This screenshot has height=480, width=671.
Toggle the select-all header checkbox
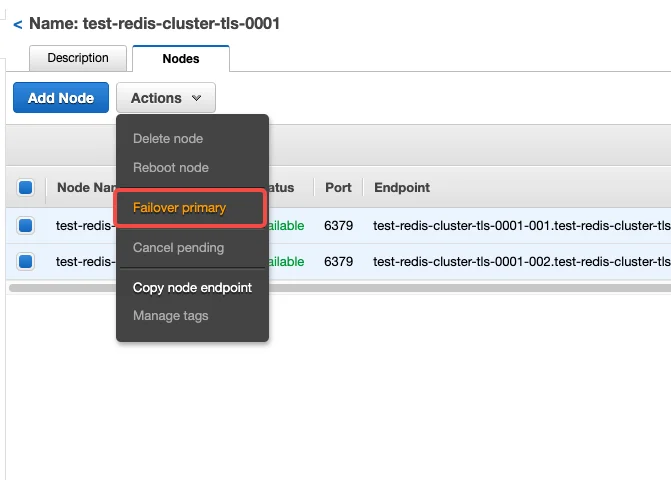[x=26, y=187]
